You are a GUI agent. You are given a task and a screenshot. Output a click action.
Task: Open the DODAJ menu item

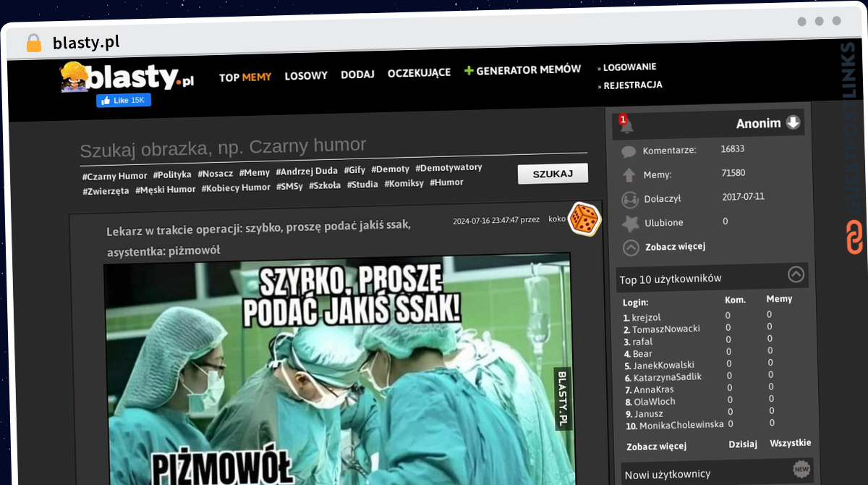pyautogui.click(x=357, y=75)
